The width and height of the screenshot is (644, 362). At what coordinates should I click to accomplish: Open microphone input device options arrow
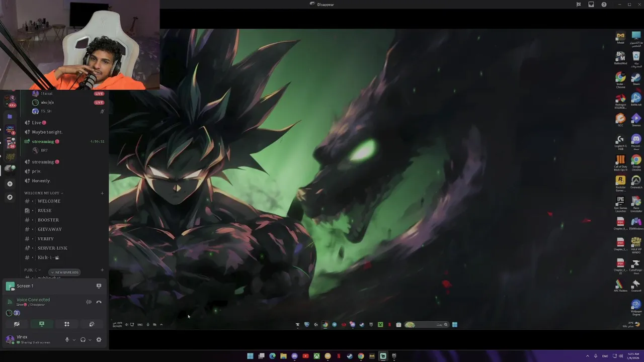[74, 340]
